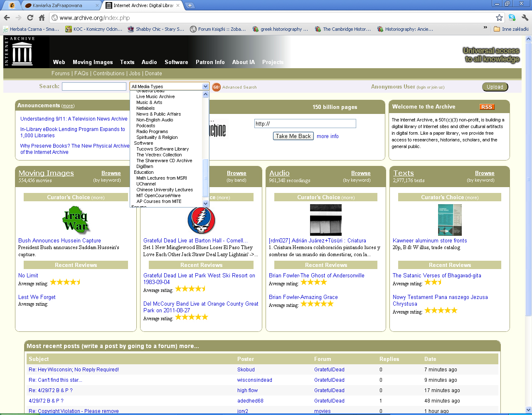Go to the browser Home icon
532x415 pixels.
point(42,17)
